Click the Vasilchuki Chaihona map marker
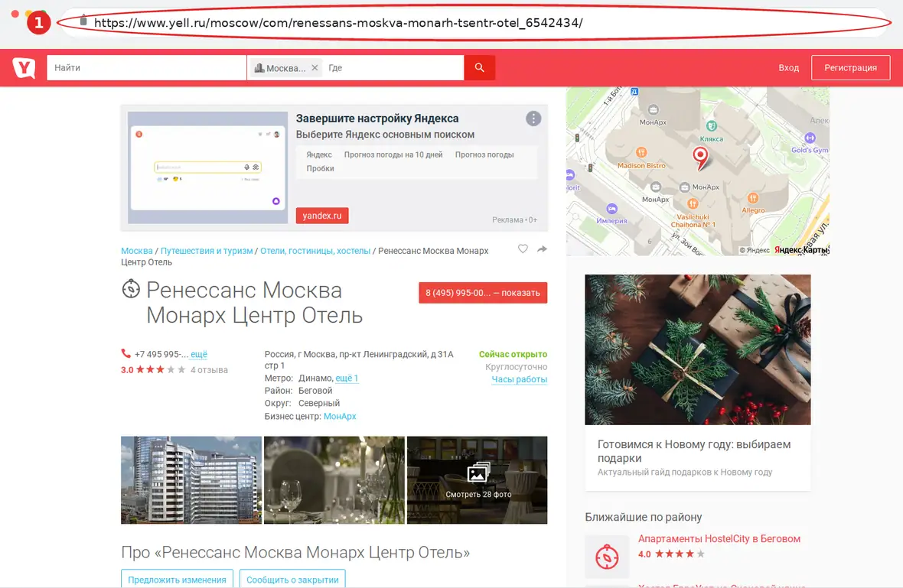 pos(693,203)
